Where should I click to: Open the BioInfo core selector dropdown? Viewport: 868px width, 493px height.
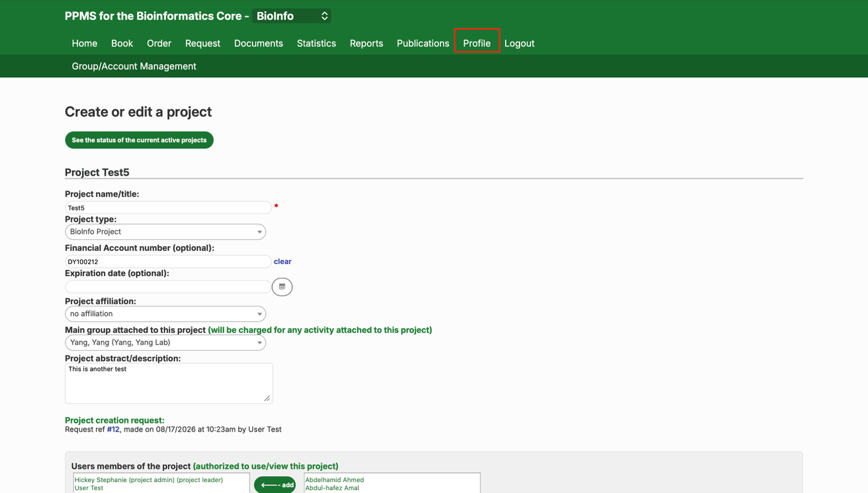pos(292,16)
